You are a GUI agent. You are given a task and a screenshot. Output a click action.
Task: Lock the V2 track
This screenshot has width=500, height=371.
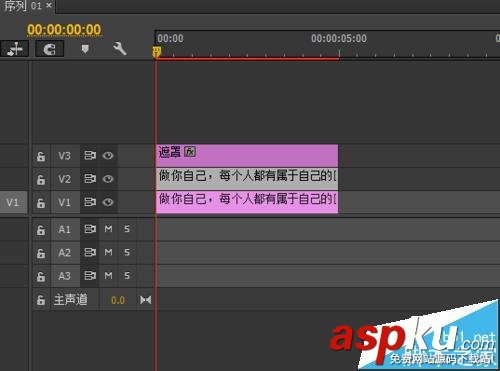[41, 179]
